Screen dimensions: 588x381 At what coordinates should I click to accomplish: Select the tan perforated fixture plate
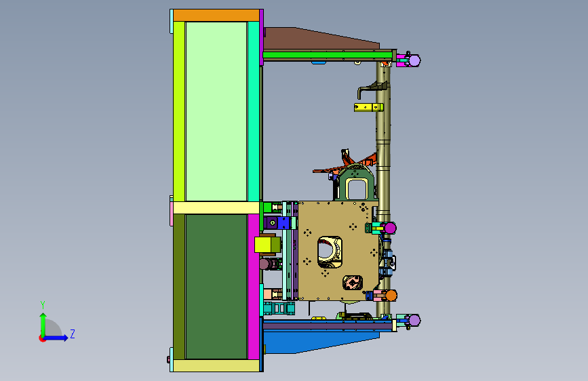(338, 251)
